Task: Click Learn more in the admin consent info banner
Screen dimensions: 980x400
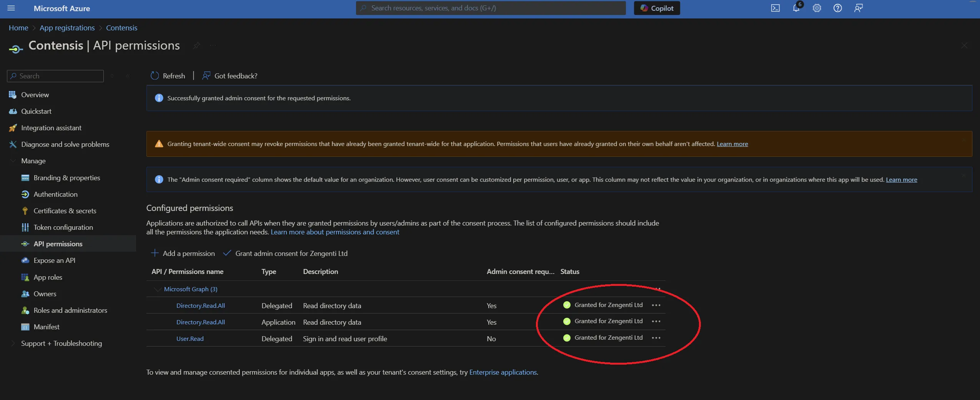Action: click(x=901, y=179)
